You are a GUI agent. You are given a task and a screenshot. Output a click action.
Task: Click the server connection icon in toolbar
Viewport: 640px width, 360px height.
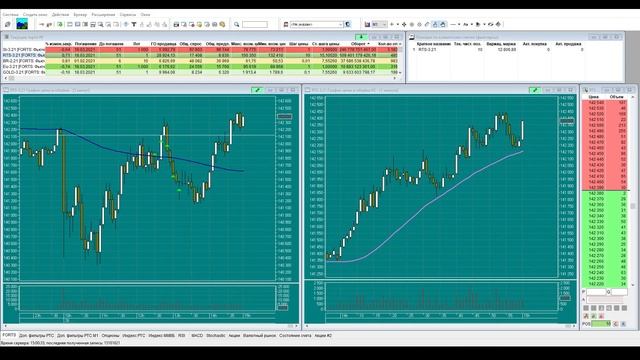[7, 24]
